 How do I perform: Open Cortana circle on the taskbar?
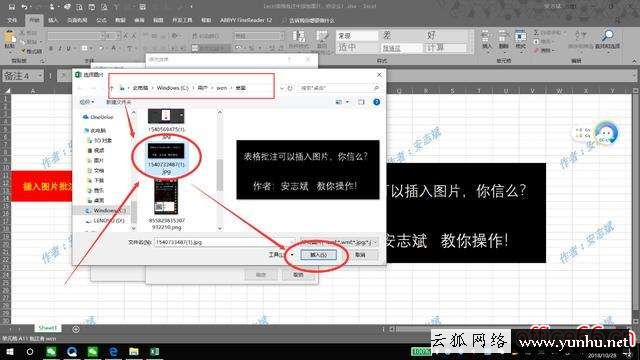tap(30, 351)
